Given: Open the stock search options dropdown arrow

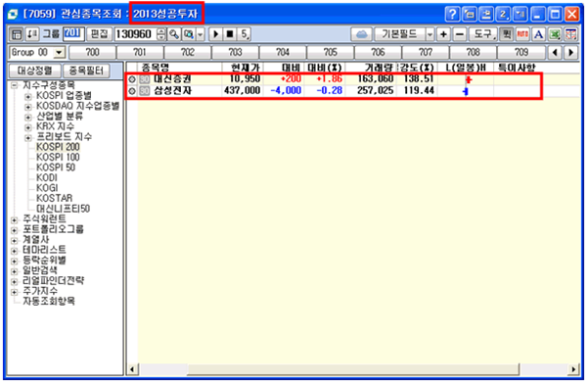Looking at the screenshot, I should [201, 34].
